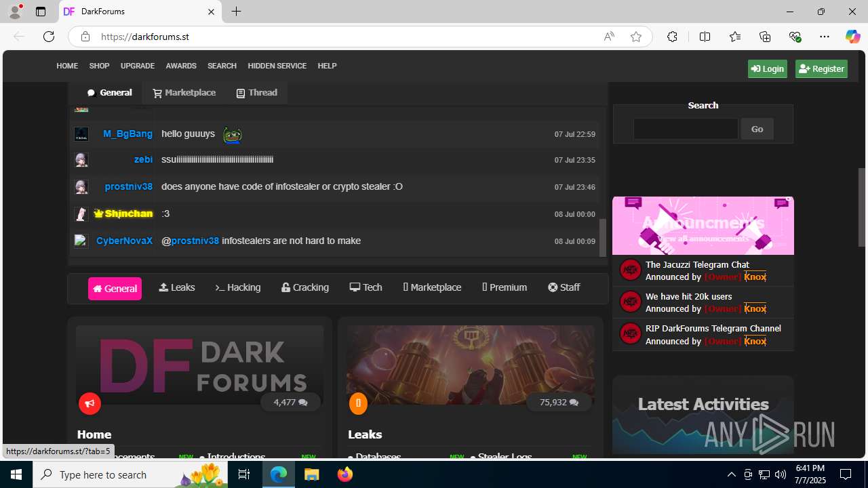
Task: Click prostniv38's avatar in shoutbox
Action: [81, 186]
